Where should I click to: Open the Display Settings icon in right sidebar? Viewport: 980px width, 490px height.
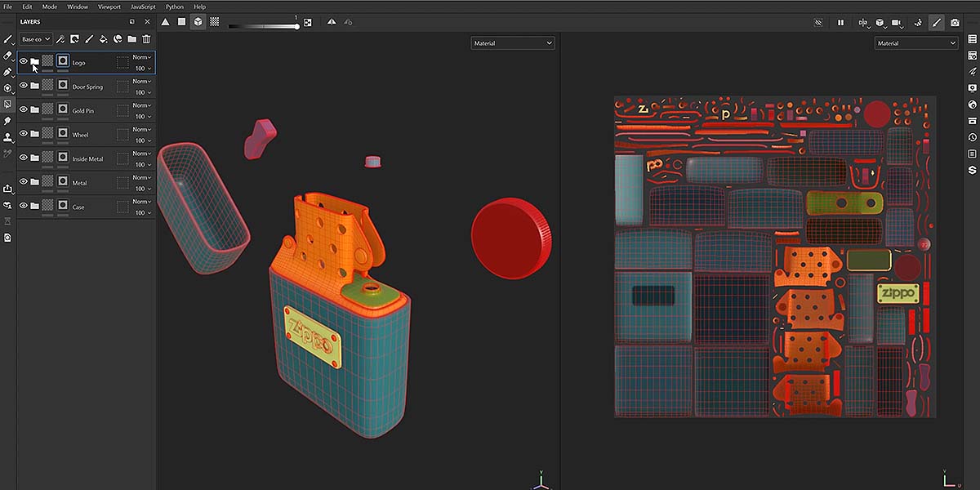pyautogui.click(x=972, y=87)
